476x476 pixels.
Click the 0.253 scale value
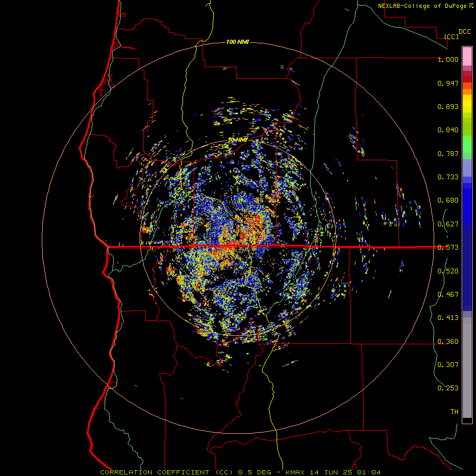pos(448,388)
